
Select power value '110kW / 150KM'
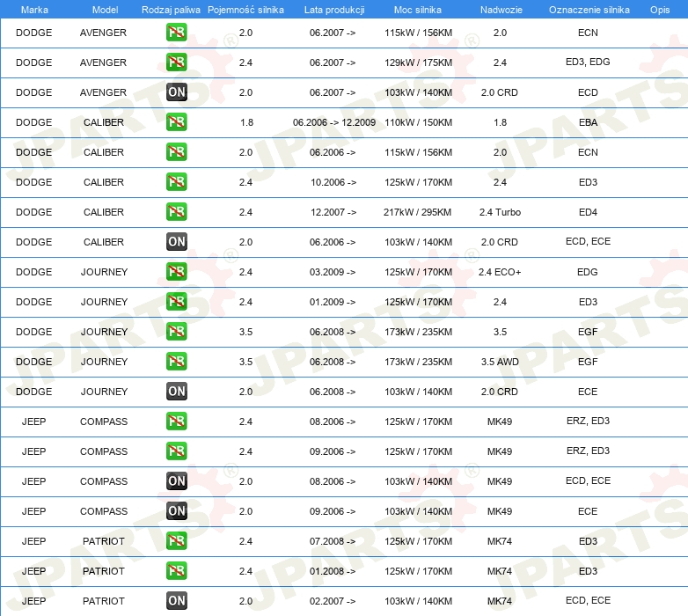tap(418, 122)
